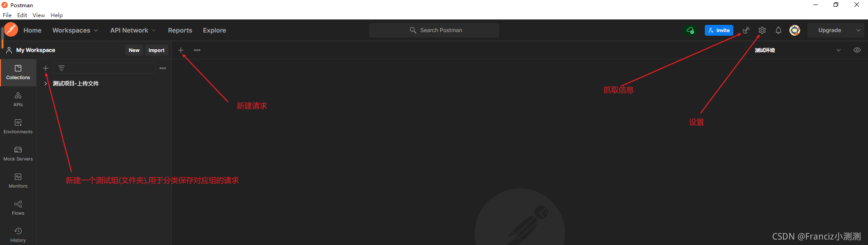The width and height of the screenshot is (868, 245).
Task: Open the Workspaces dropdown
Action: (75, 30)
